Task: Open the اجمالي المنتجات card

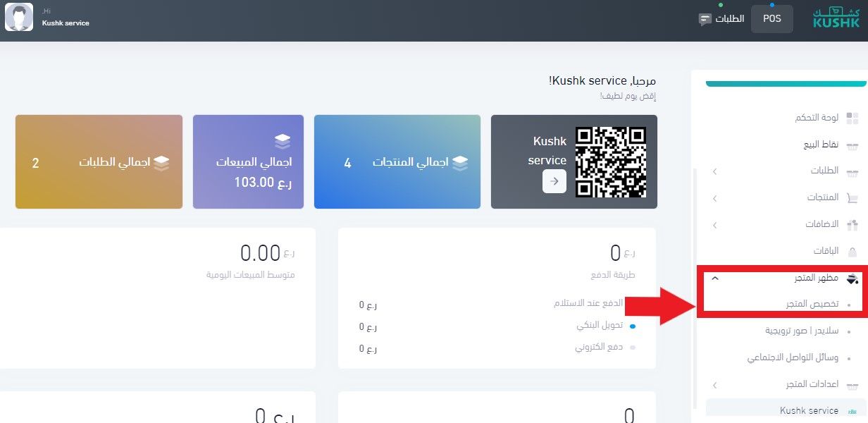Action: [x=397, y=162]
